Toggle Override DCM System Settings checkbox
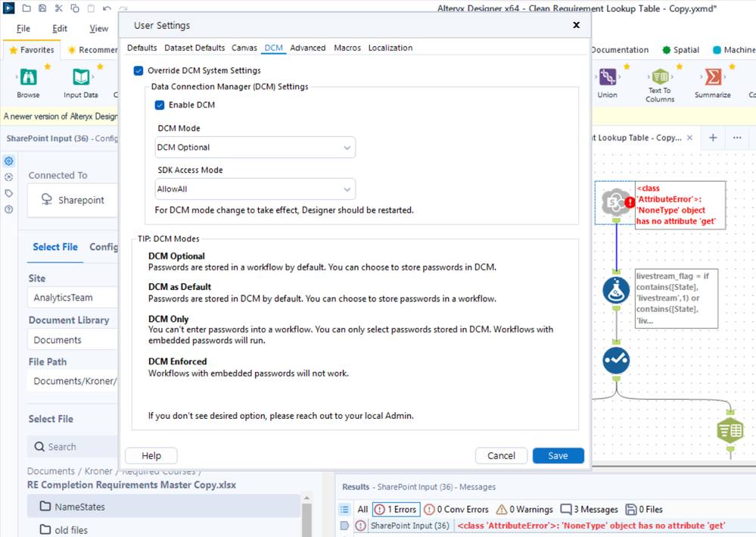756x537 pixels. 138,70
